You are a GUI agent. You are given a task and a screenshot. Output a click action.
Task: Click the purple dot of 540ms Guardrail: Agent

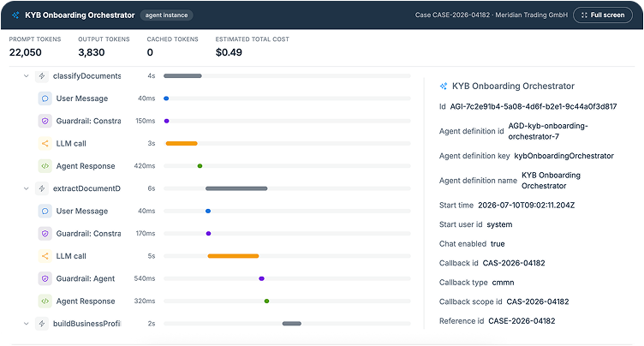[x=262, y=278]
